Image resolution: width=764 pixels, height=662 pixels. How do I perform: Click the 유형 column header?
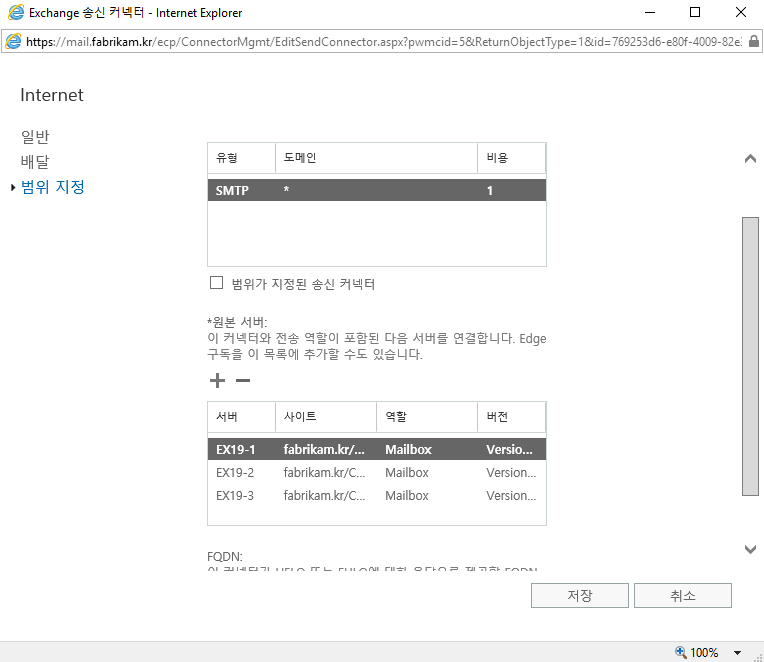242,158
